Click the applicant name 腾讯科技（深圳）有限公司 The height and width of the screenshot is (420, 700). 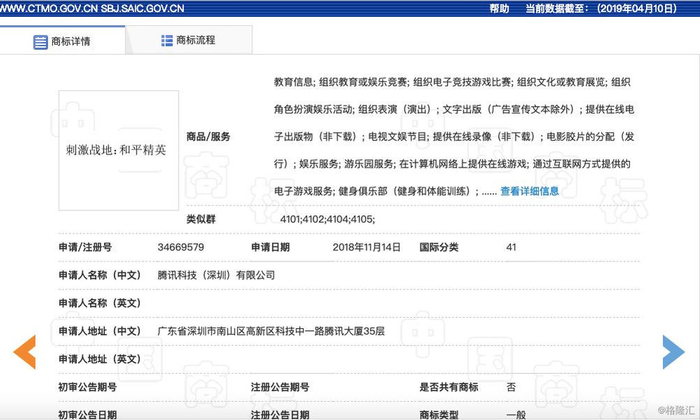(x=216, y=275)
